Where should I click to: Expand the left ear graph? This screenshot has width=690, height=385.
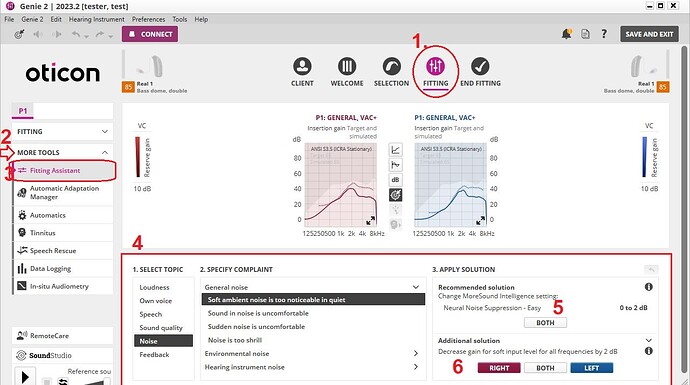481,220
